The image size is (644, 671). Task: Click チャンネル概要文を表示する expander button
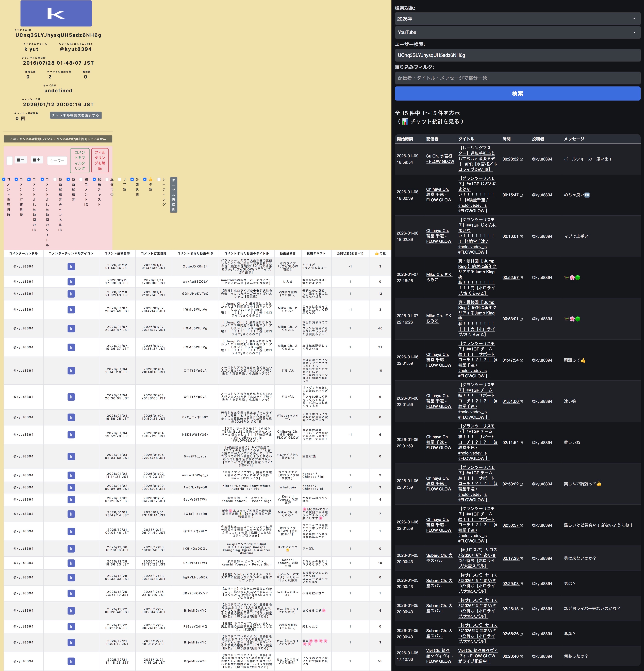point(76,115)
